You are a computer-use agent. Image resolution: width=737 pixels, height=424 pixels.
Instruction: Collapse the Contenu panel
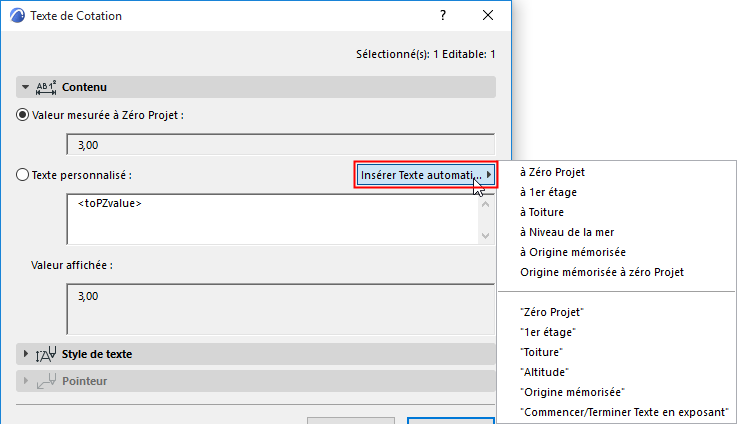pos(25,88)
